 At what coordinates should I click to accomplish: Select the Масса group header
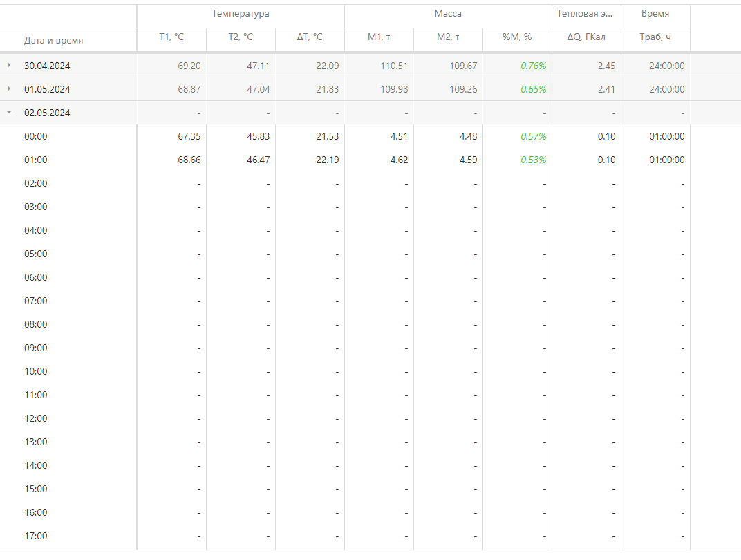[x=448, y=14]
